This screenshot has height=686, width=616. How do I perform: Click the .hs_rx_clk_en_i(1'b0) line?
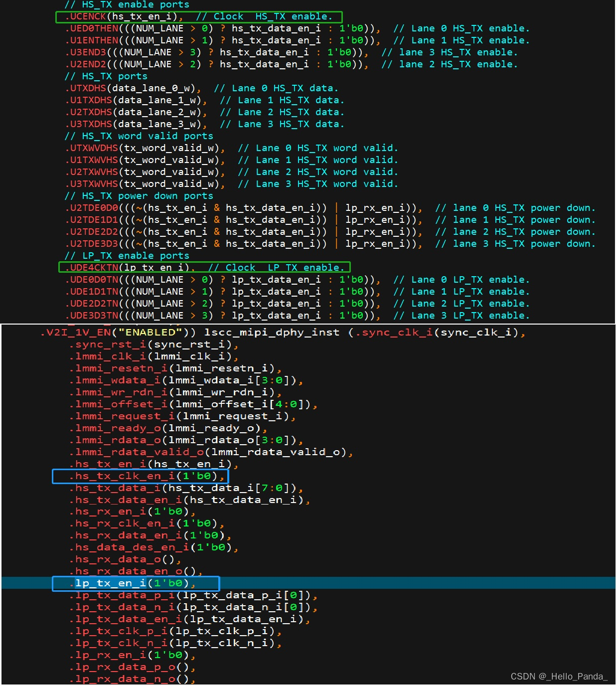[x=147, y=523]
